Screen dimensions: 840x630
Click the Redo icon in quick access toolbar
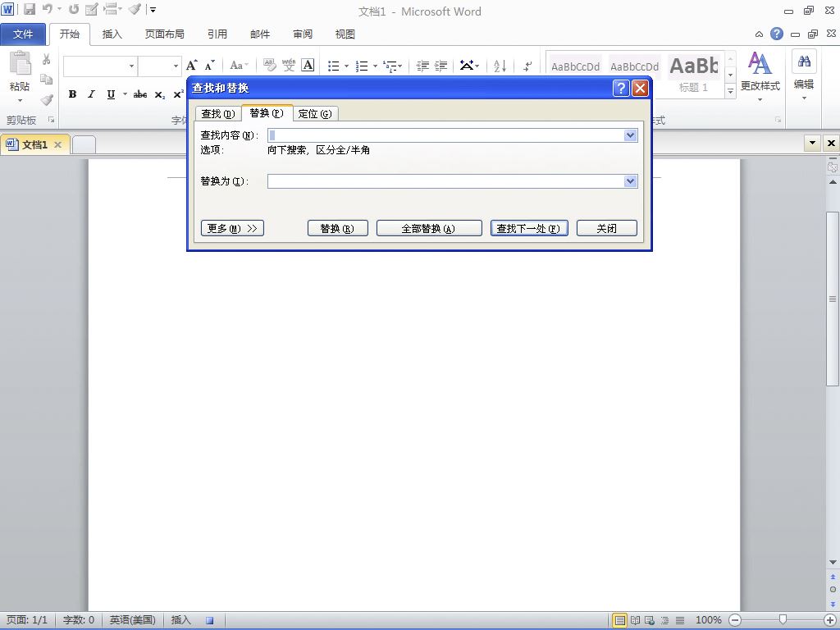pyautogui.click(x=74, y=9)
